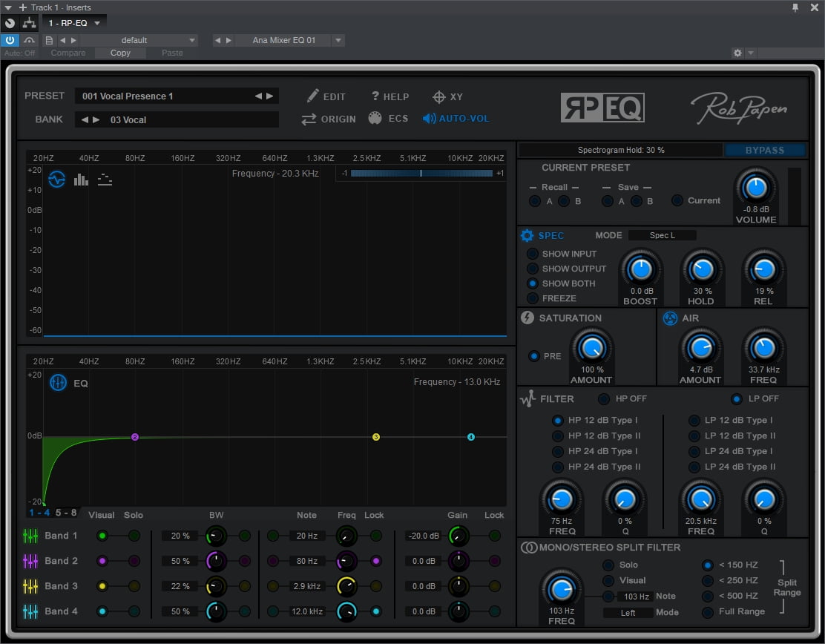This screenshot has height=644, width=825.
Task: Click the Current preset button
Action: tap(677, 200)
